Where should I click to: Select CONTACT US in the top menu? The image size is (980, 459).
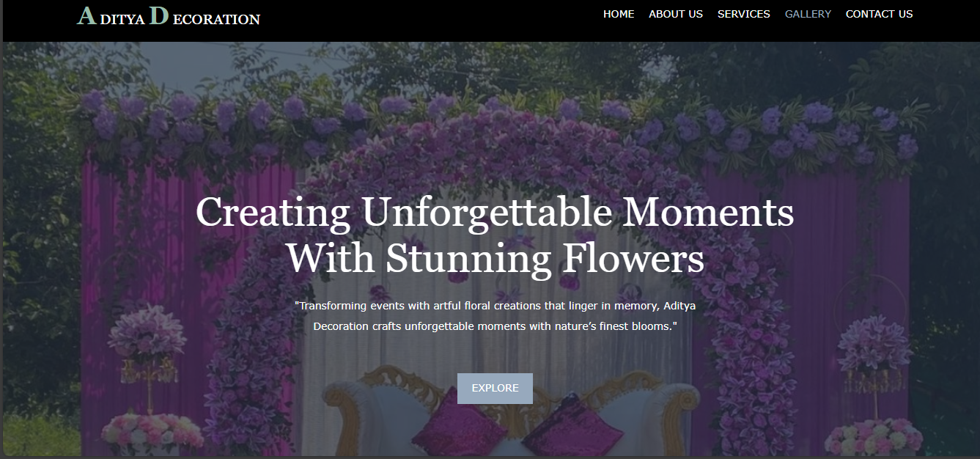point(879,14)
